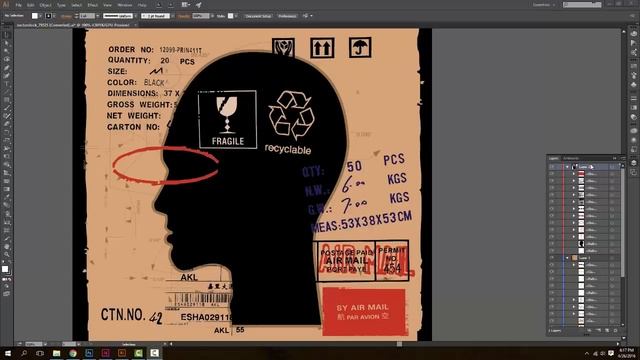Click the target circle for Layer 2
This screenshot has width=640, height=360.
[x=613, y=167]
